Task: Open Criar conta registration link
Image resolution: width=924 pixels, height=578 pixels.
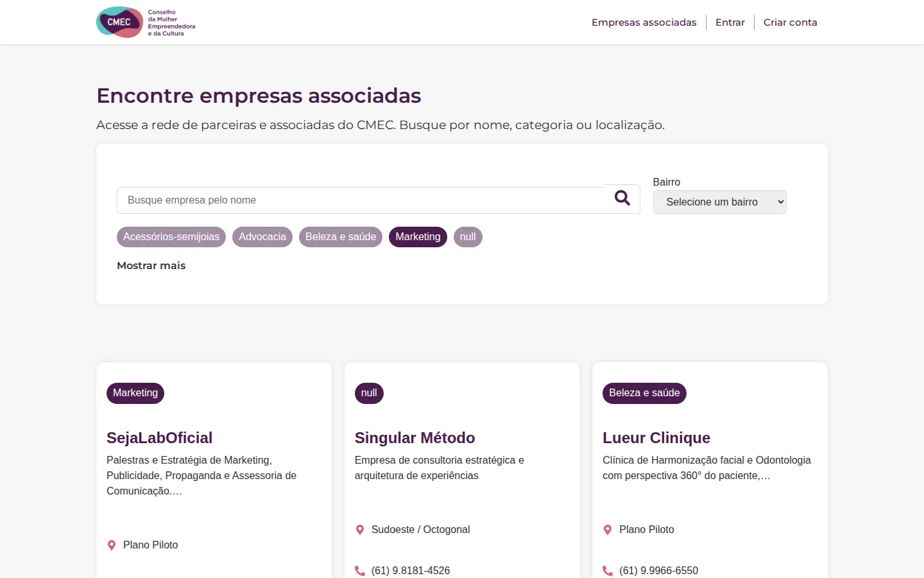Action: [x=791, y=22]
